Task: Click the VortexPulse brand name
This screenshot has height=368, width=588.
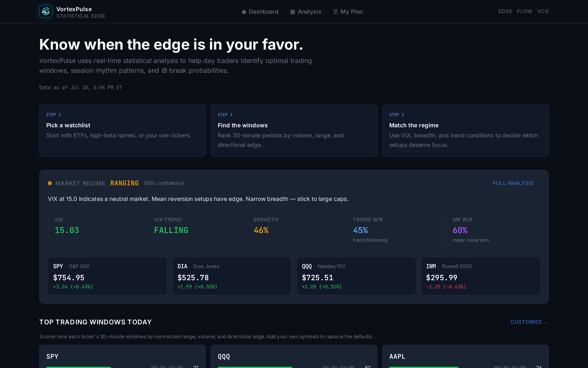Action: 74,9
